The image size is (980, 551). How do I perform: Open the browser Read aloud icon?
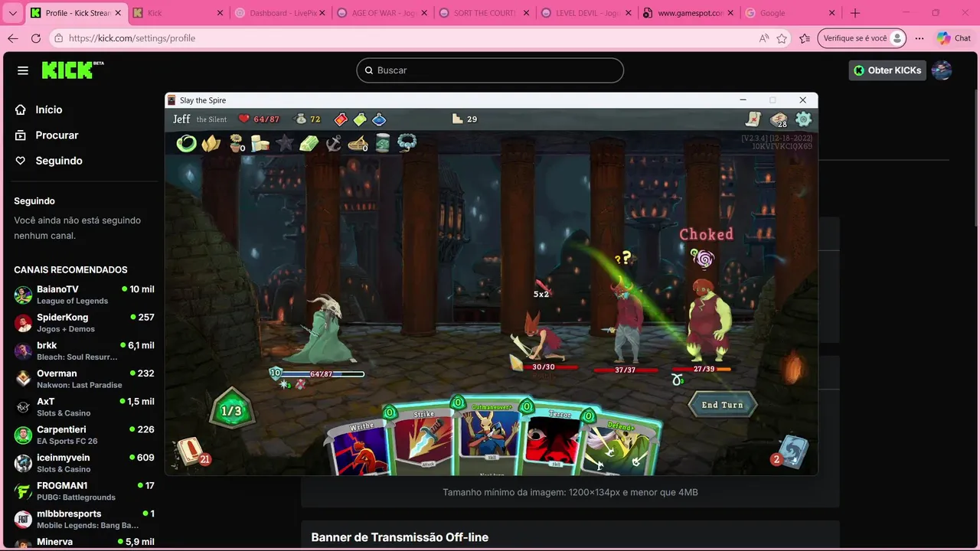click(763, 38)
